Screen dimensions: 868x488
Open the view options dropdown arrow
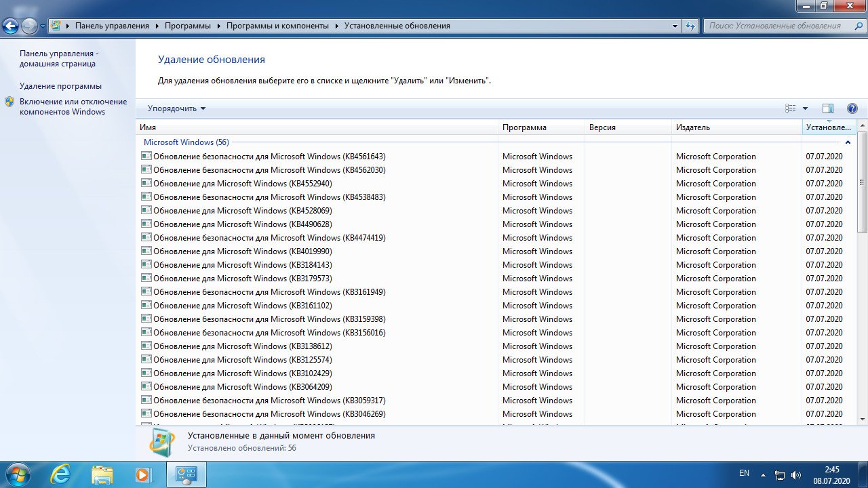805,108
